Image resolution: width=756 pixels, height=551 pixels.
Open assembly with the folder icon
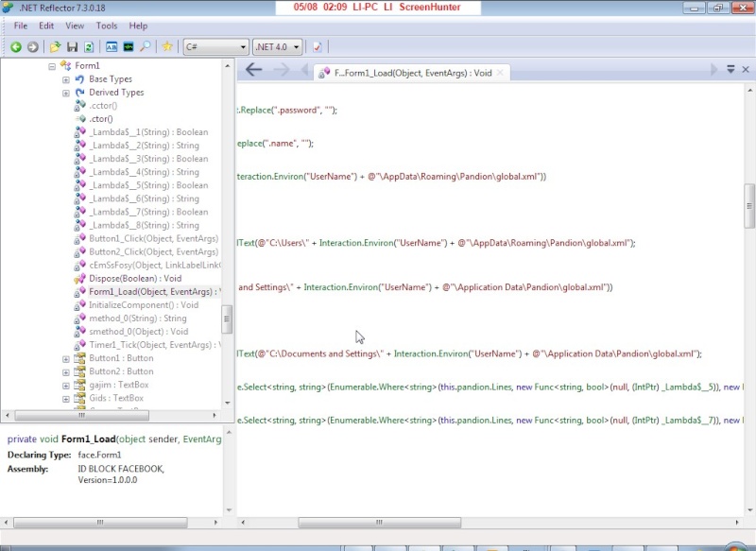coord(55,46)
